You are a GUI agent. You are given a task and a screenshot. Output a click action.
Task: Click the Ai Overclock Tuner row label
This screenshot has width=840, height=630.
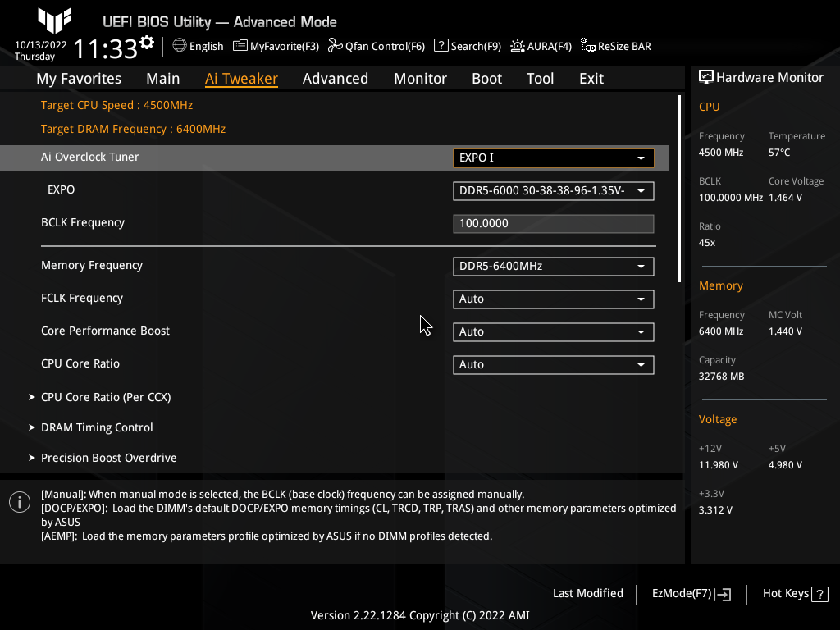click(90, 157)
